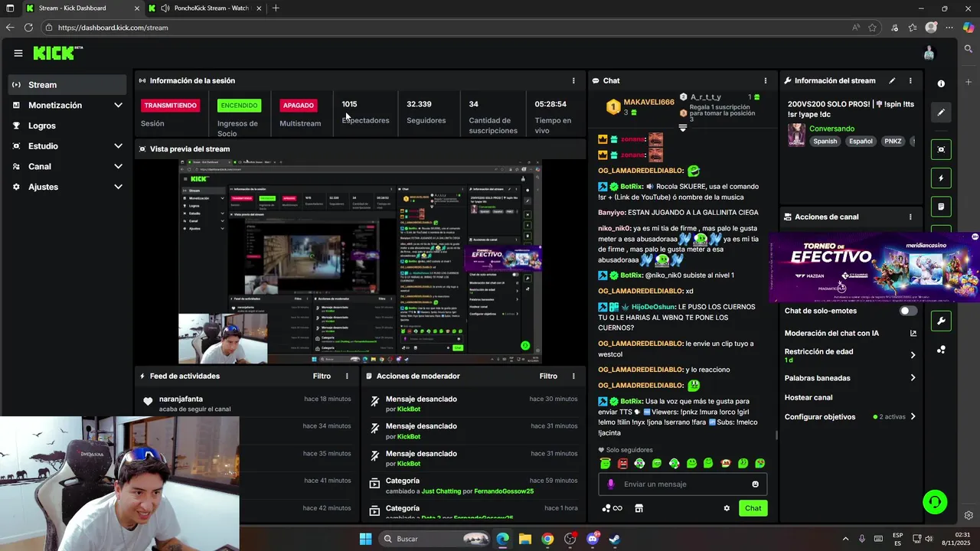
Task: Click the screen-capture icon in right toolbar
Action: pos(941,149)
